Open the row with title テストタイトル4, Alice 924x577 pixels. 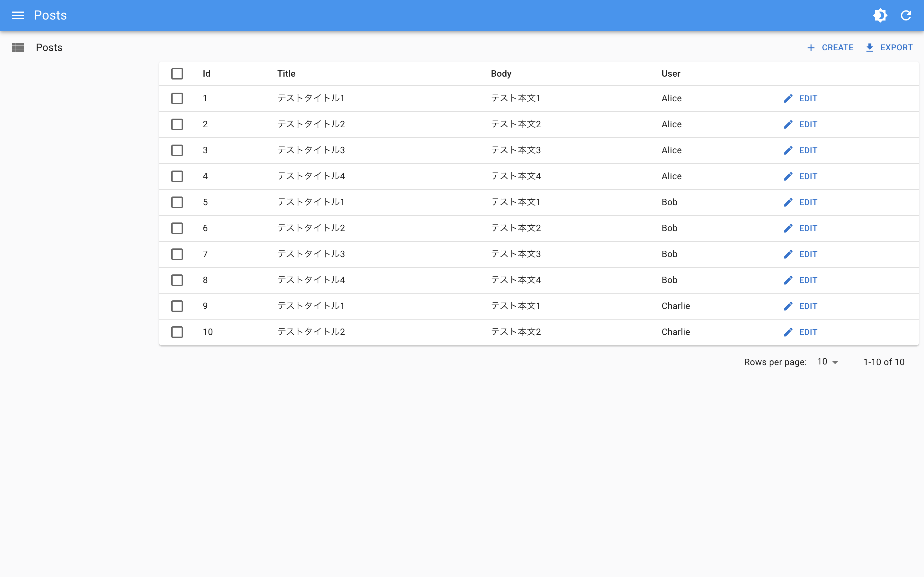(311, 176)
